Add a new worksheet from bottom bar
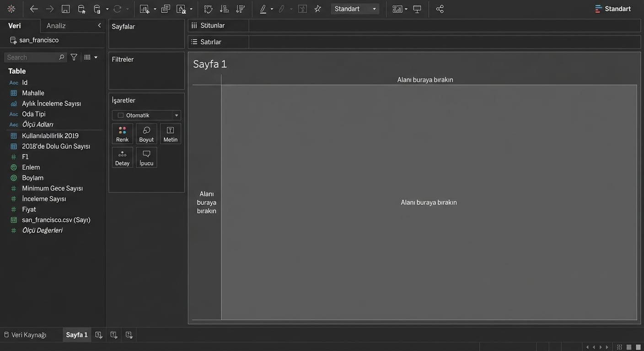 [x=99, y=335]
